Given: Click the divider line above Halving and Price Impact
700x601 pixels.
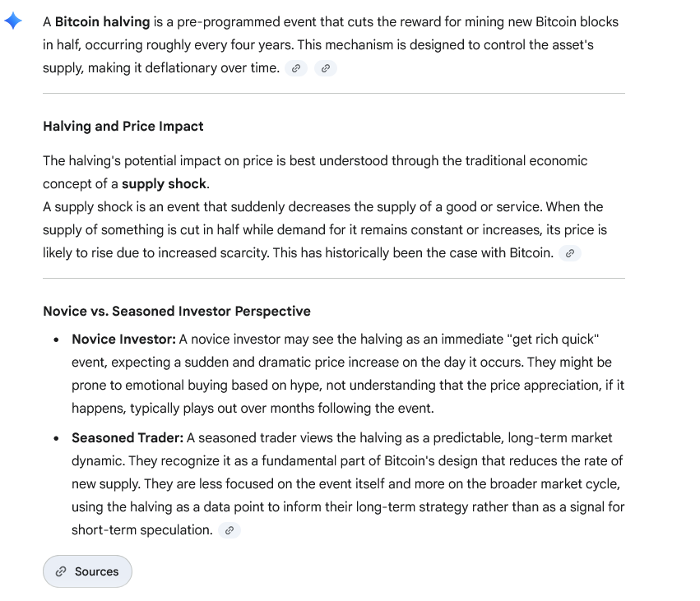Looking at the screenshot, I should coord(333,95).
